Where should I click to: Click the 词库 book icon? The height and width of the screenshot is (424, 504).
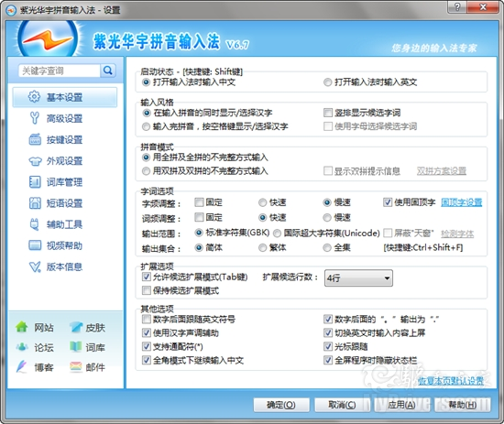[x=76, y=347]
